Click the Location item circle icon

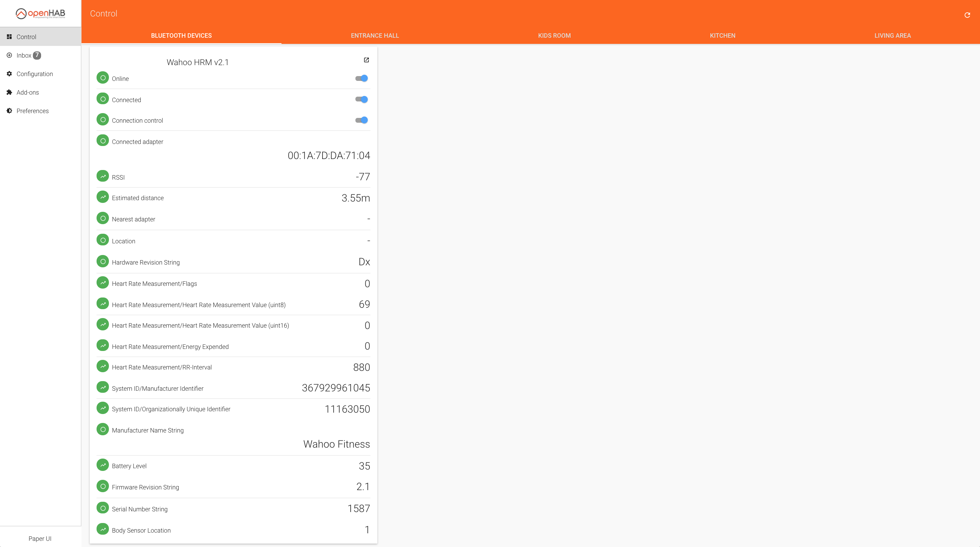click(103, 240)
